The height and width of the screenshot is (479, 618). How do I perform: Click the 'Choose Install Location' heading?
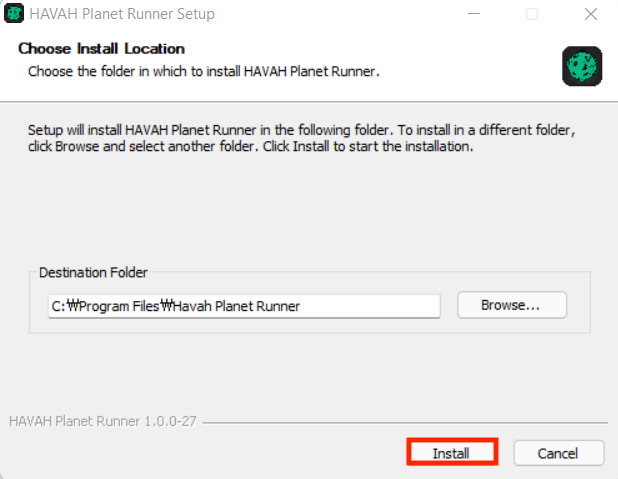point(101,48)
